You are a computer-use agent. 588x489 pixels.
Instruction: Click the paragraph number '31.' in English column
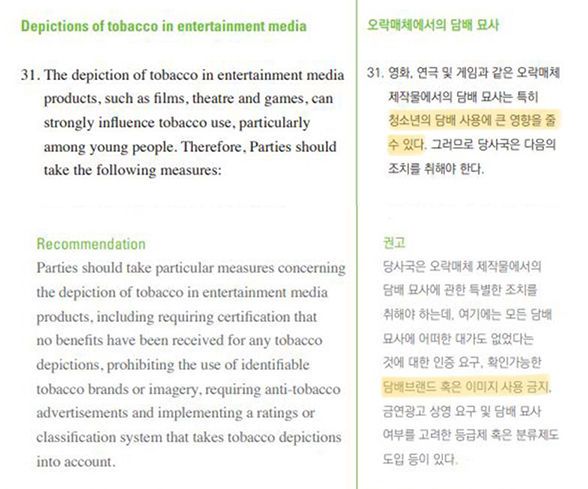[30, 75]
